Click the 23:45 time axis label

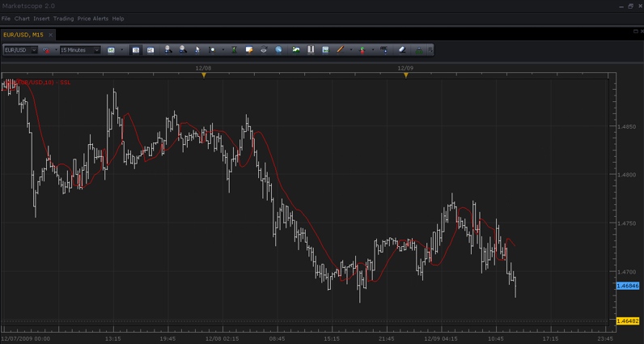(x=606, y=339)
